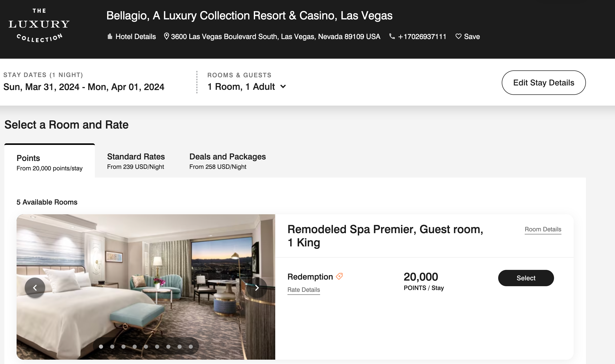
Task: Click the hotel address link
Action: pos(275,37)
